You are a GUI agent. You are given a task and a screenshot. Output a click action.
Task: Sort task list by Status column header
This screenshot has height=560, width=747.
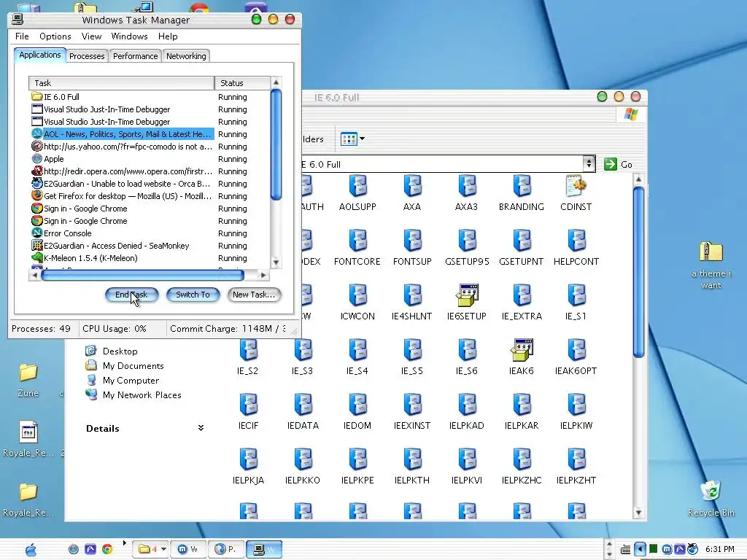point(242,83)
